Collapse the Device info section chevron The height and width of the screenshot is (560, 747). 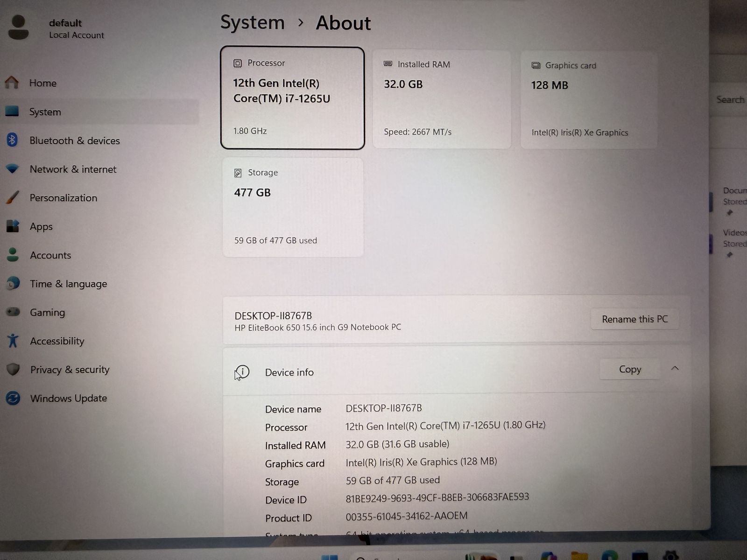click(x=675, y=368)
